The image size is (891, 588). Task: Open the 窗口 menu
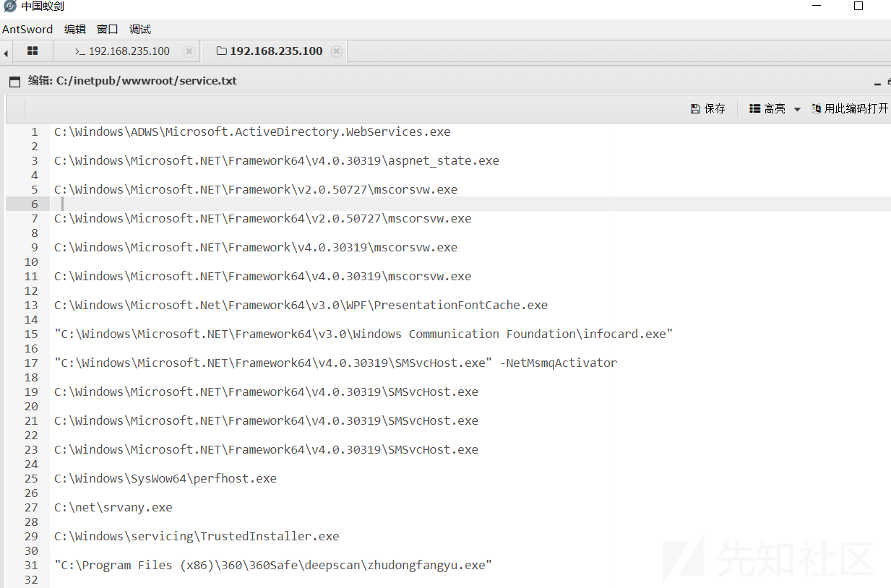108,30
